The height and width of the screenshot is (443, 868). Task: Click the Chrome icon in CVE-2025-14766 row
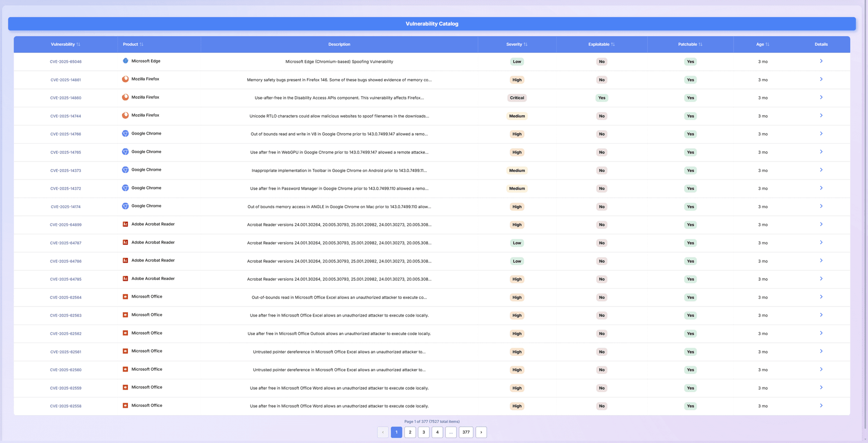coord(125,134)
